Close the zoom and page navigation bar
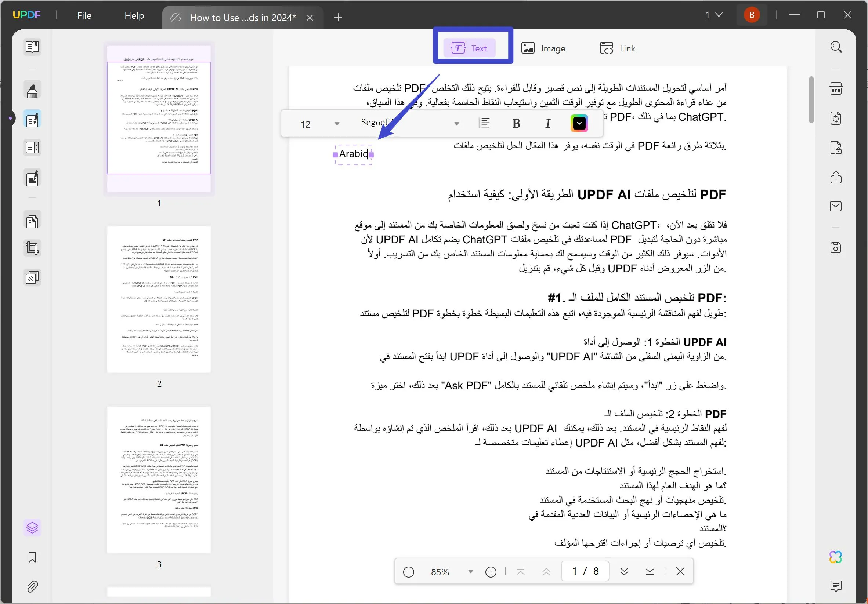Screen dimensions: 868x604 tap(680, 571)
